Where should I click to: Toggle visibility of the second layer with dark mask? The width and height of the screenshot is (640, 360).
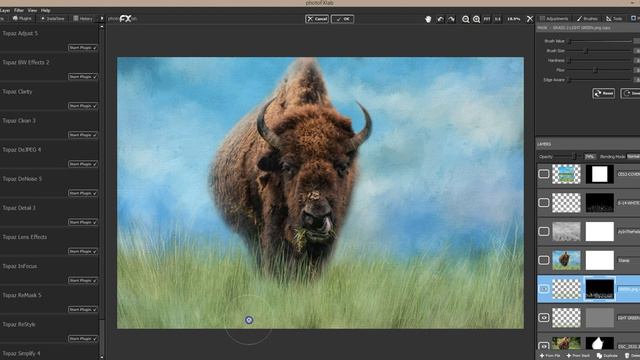(x=544, y=203)
